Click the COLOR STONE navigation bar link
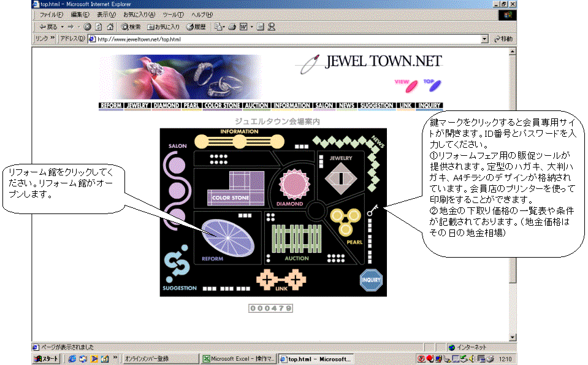This screenshot has width=588, height=365. (222, 106)
